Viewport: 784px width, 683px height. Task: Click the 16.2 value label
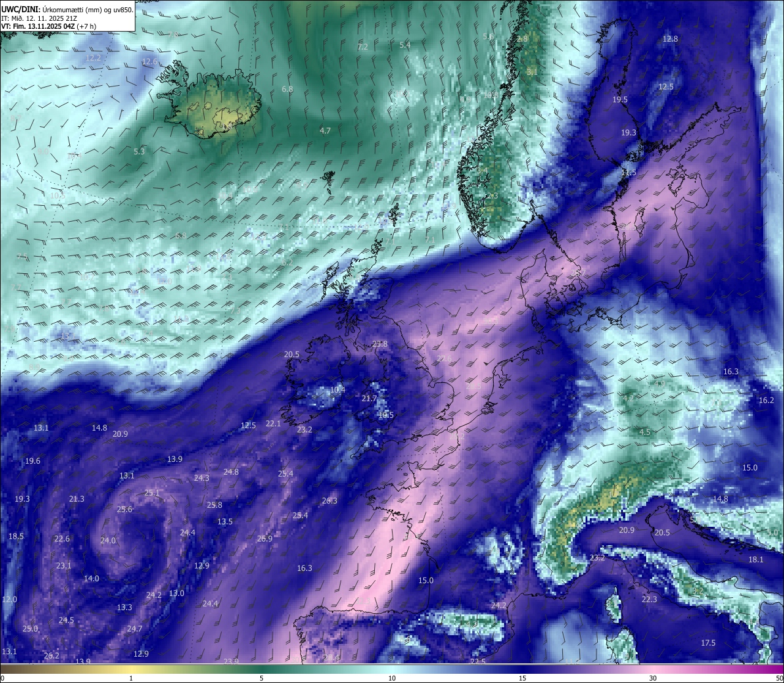coord(766,401)
